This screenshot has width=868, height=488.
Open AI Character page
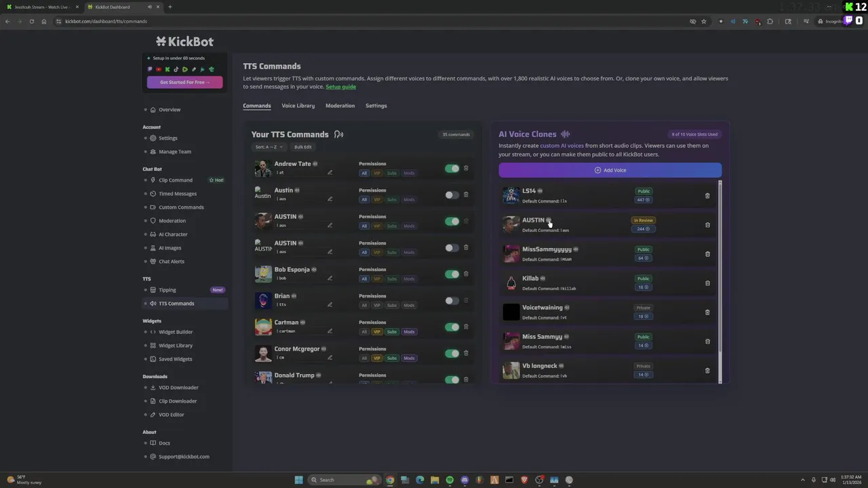173,235
